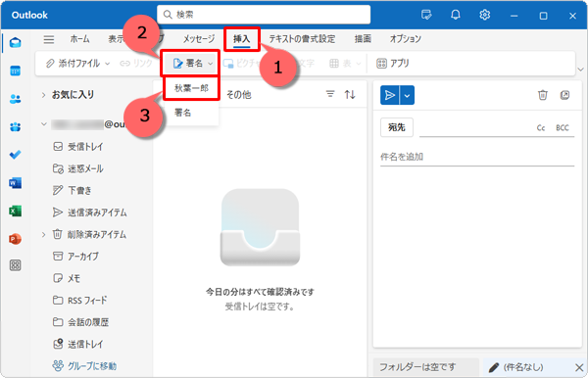
Task: Switch to the オプション tab
Action: click(x=406, y=39)
